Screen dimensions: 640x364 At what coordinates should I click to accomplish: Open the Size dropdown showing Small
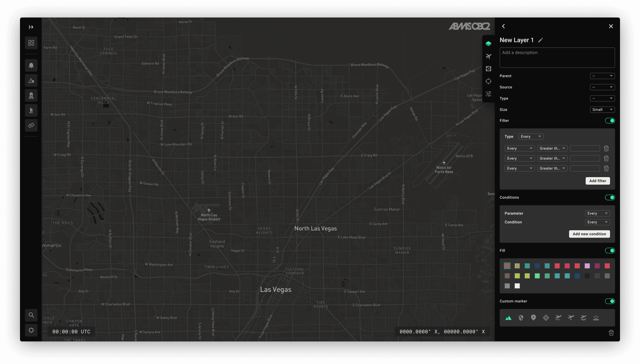pos(602,109)
